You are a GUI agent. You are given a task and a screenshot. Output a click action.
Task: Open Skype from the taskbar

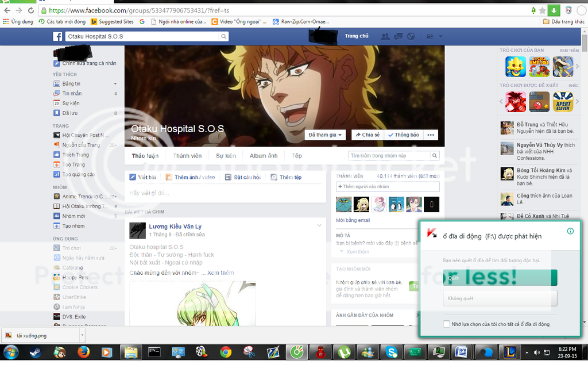pos(392,352)
